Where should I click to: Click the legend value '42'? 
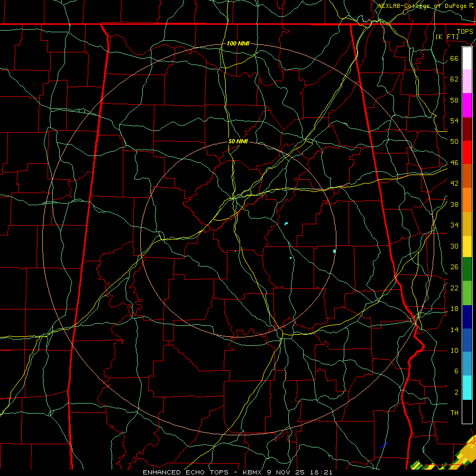tap(454, 184)
